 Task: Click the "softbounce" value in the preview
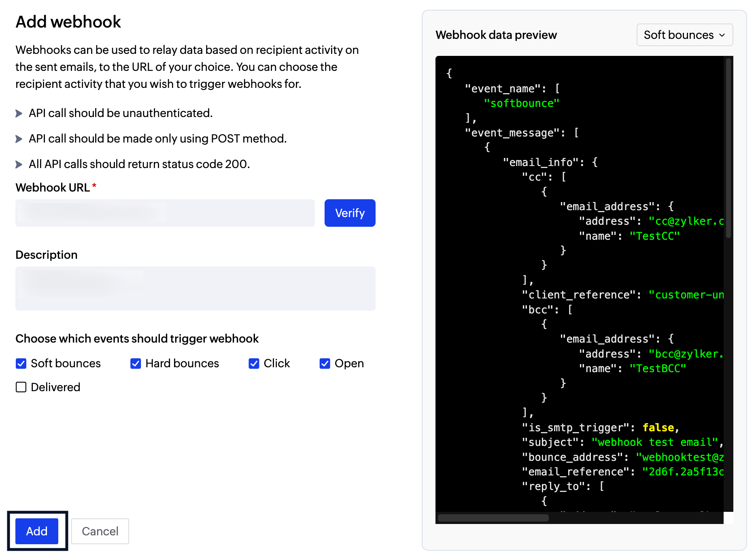coord(521,103)
